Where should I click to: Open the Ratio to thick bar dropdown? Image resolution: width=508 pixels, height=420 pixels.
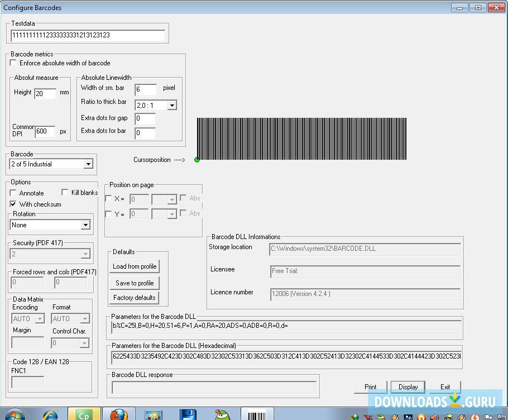tap(171, 105)
